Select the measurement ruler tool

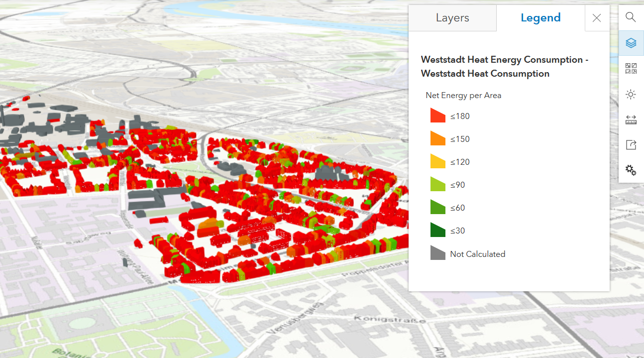pyautogui.click(x=631, y=119)
